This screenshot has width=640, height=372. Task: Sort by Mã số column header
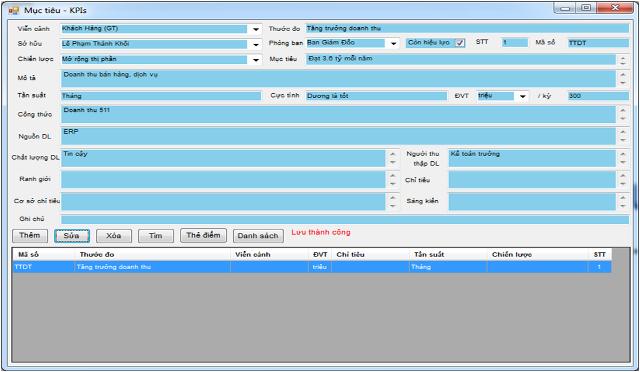coord(44,254)
